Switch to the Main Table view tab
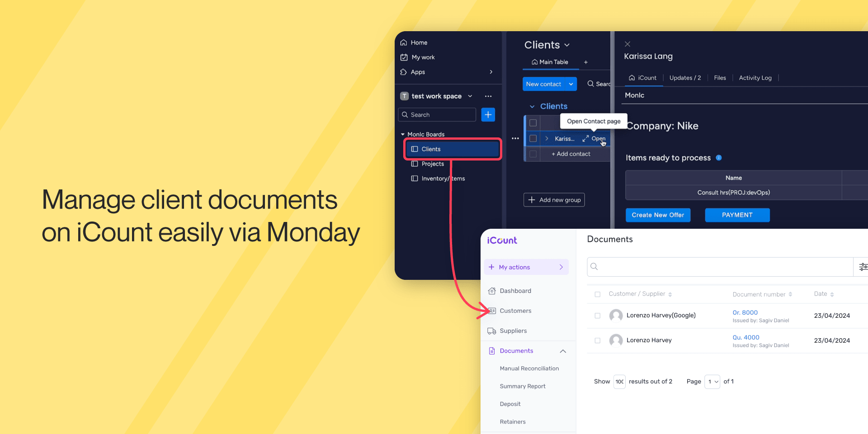Viewport: 868px width, 434px height. pyautogui.click(x=550, y=62)
